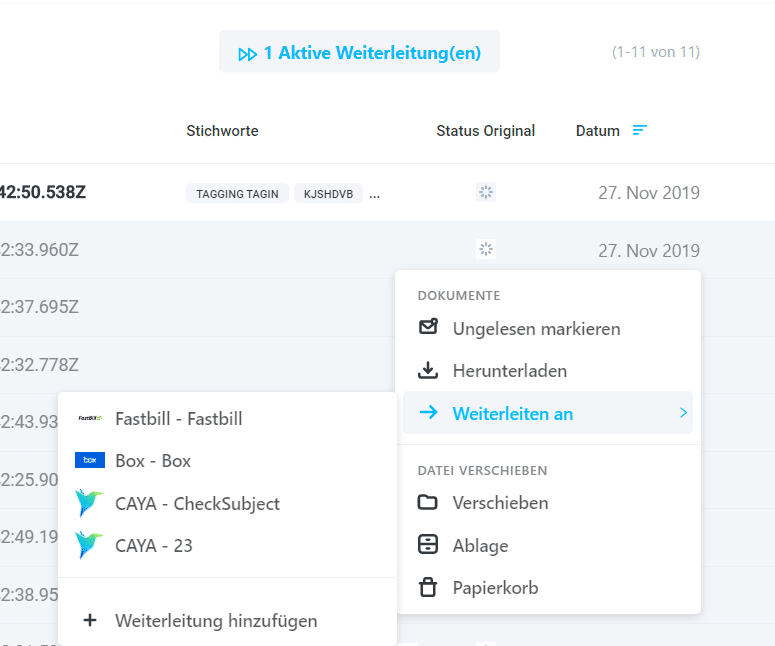Image resolution: width=775 pixels, height=646 pixels.
Task: Choose Herunterladen from the context menu
Action: (x=548, y=371)
